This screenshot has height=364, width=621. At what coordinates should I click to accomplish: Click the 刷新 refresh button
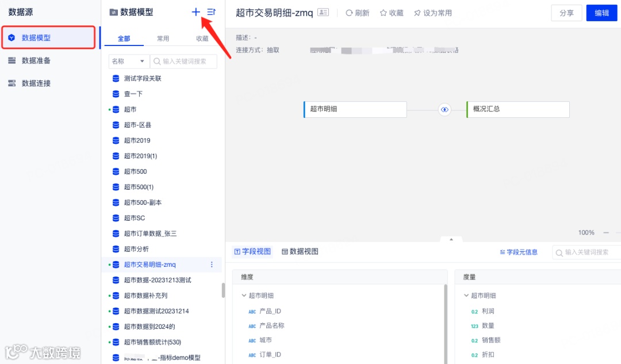point(357,13)
